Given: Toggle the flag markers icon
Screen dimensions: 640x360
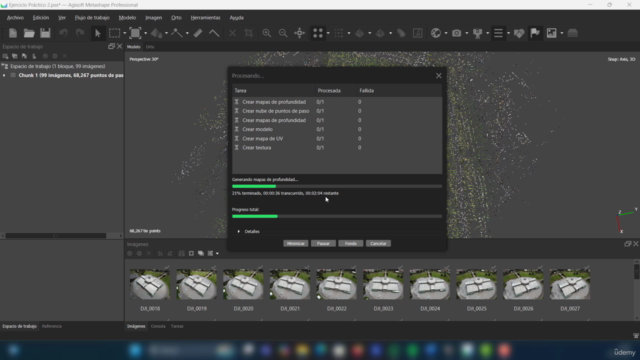Looking at the screenshot, I should [x=535, y=33].
